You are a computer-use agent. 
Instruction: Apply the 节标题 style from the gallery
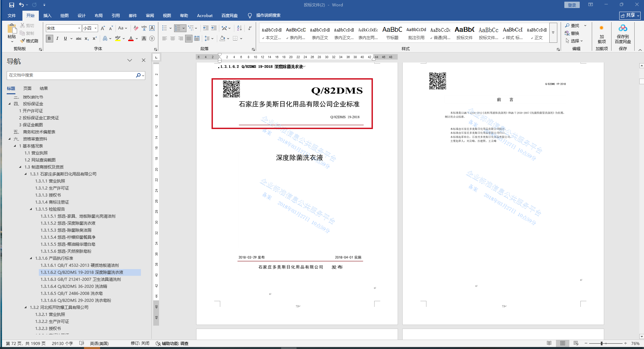point(392,33)
